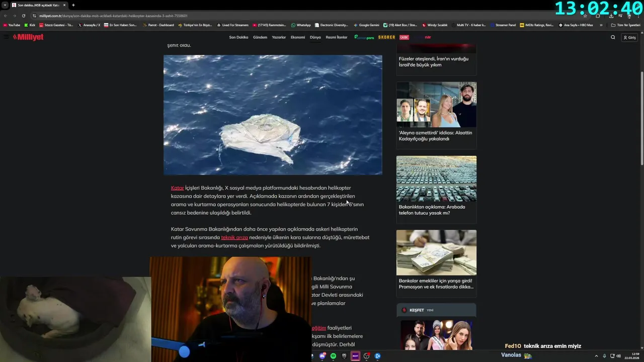Open the IMDb Ratings bookmark

536,25
